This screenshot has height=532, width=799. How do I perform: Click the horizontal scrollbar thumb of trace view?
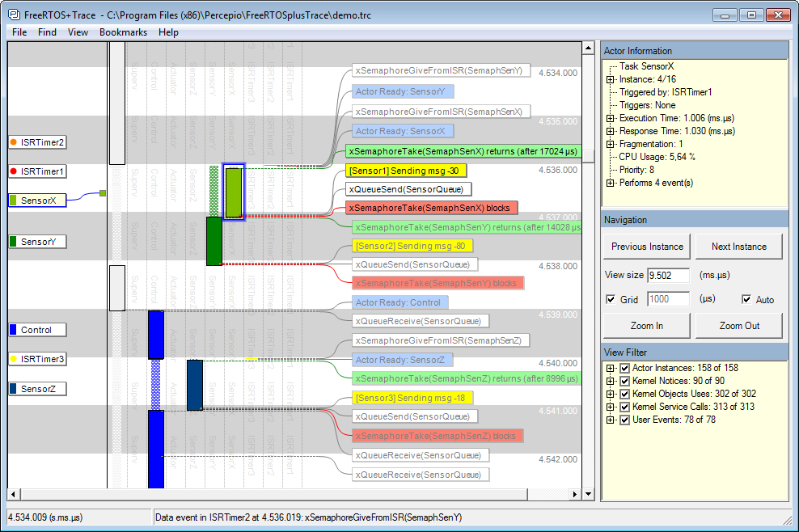click(273, 494)
